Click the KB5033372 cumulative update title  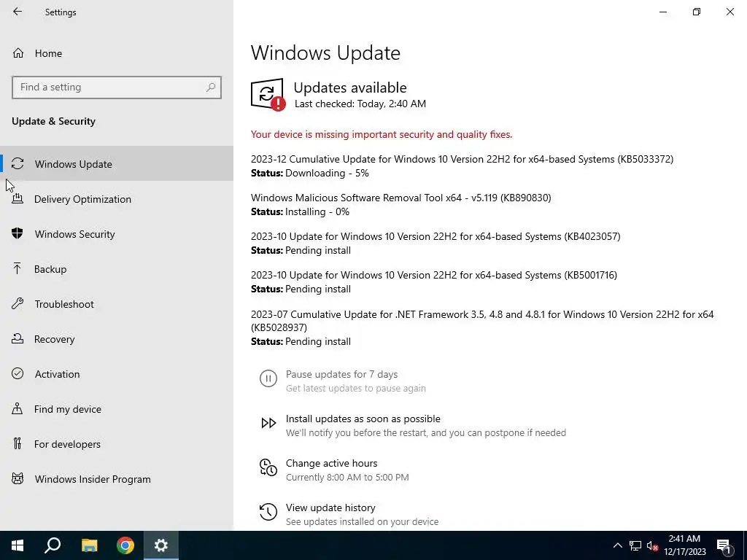pos(462,159)
